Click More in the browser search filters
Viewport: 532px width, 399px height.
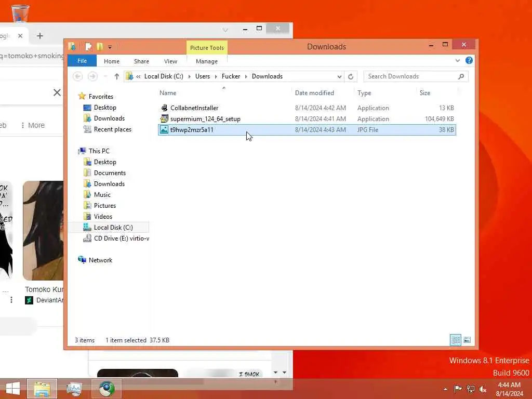click(33, 125)
